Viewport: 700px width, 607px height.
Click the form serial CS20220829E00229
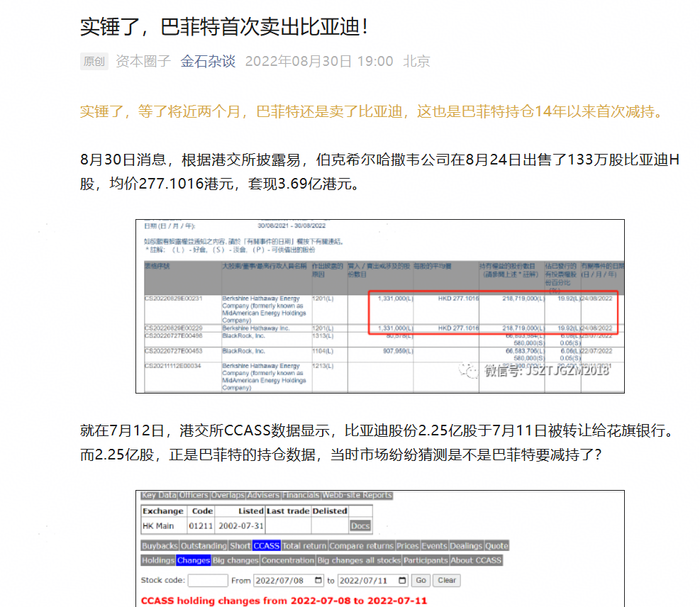pyautogui.click(x=174, y=328)
